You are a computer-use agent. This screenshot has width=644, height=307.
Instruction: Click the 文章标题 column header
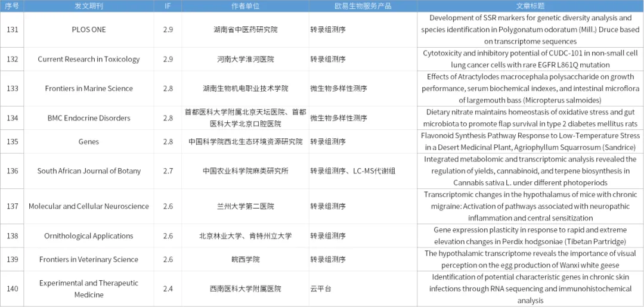coord(530,6)
